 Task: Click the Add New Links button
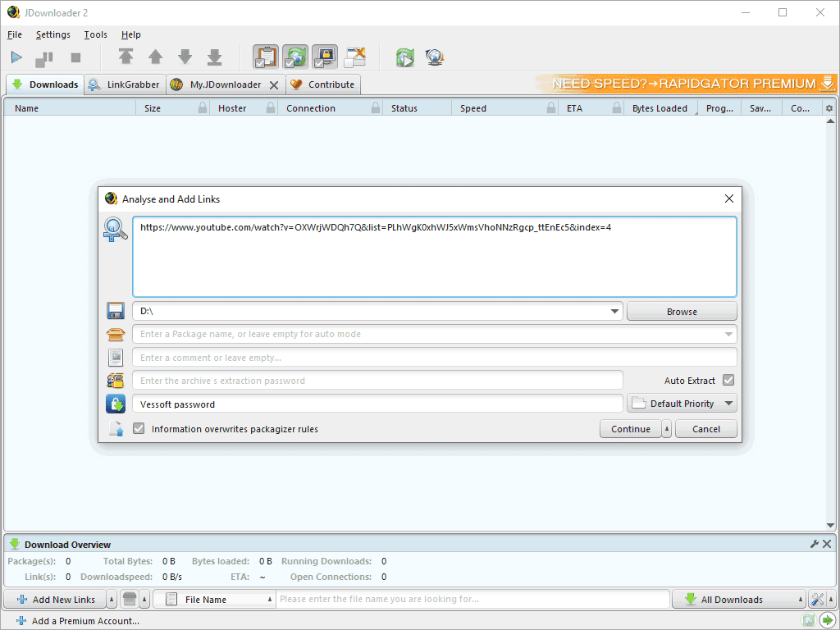click(56, 600)
